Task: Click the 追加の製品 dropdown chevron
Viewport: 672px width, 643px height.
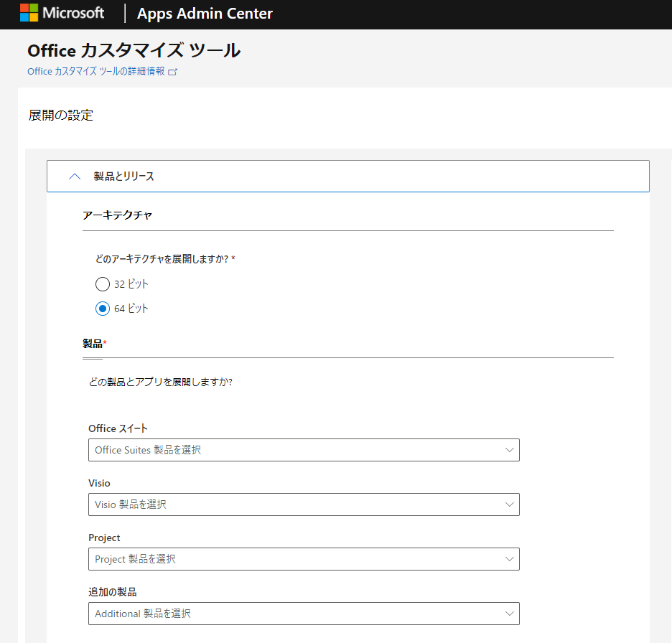Action: point(509,614)
